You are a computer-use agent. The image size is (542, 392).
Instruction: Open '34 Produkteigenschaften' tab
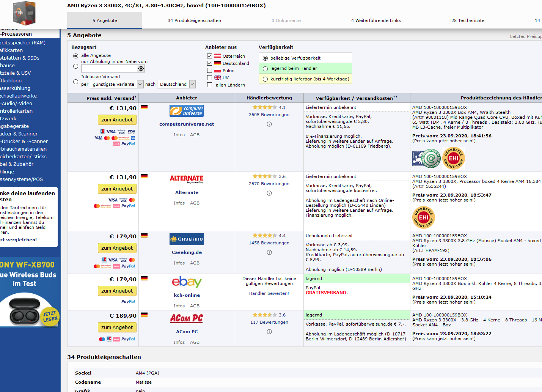pyautogui.click(x=194, y=20)
